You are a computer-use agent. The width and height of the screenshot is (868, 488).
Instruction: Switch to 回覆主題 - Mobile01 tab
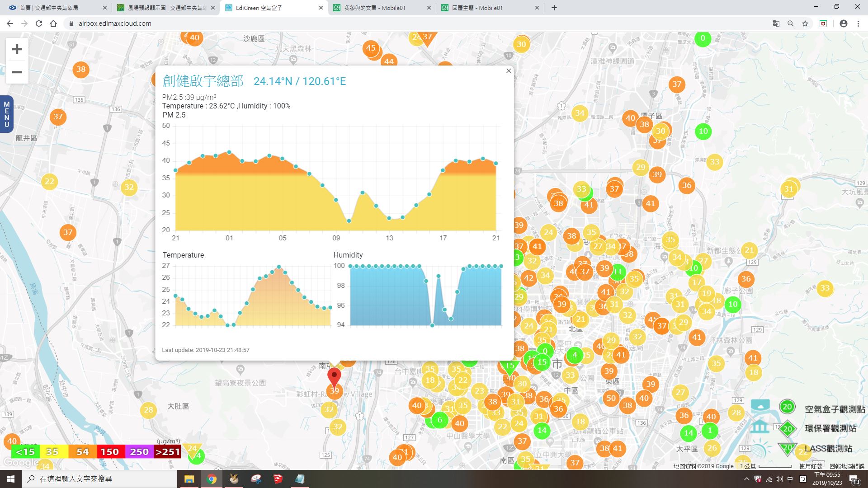click(x=491, y=8)
